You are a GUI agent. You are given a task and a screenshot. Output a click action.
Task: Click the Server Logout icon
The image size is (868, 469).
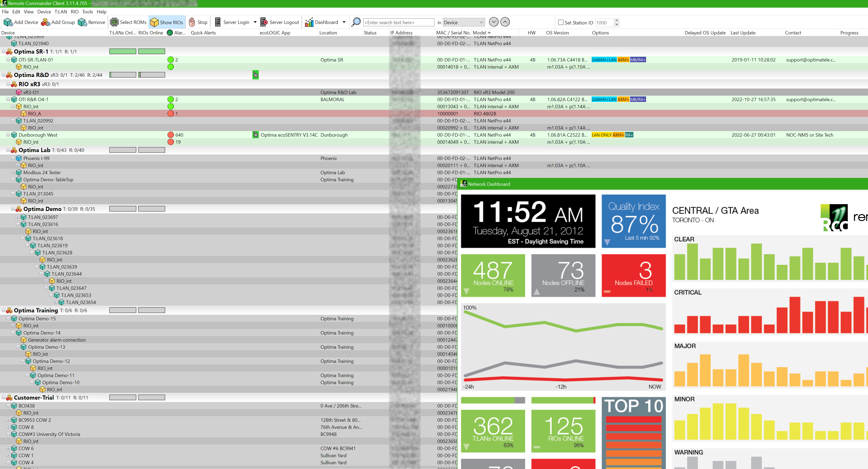264,22
